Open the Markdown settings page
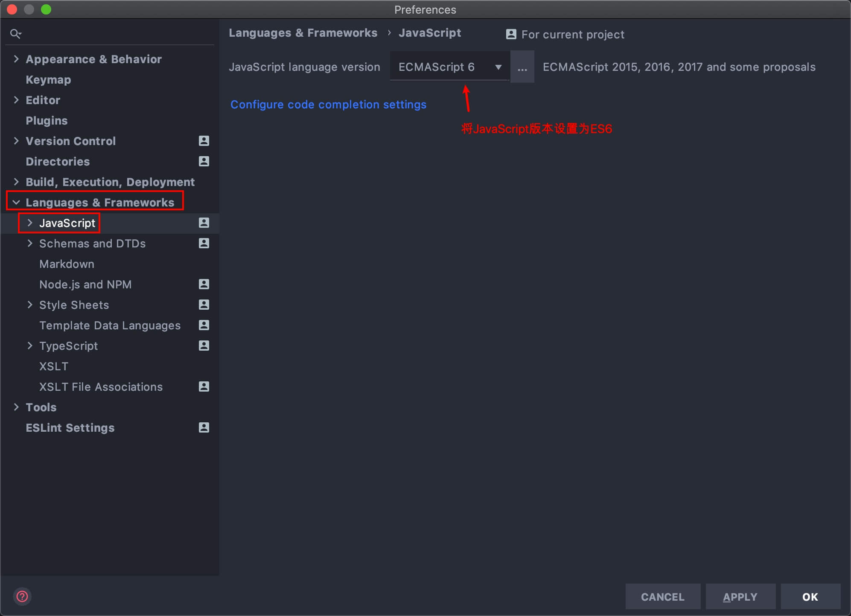851x616 pixels. click(x=67, y=264)
